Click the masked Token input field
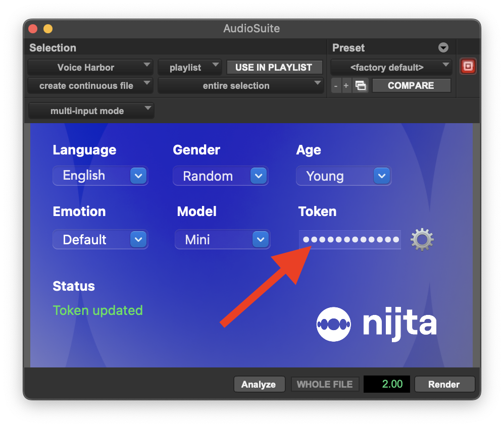This screenshot has width=504, height=427. (349, 239)
